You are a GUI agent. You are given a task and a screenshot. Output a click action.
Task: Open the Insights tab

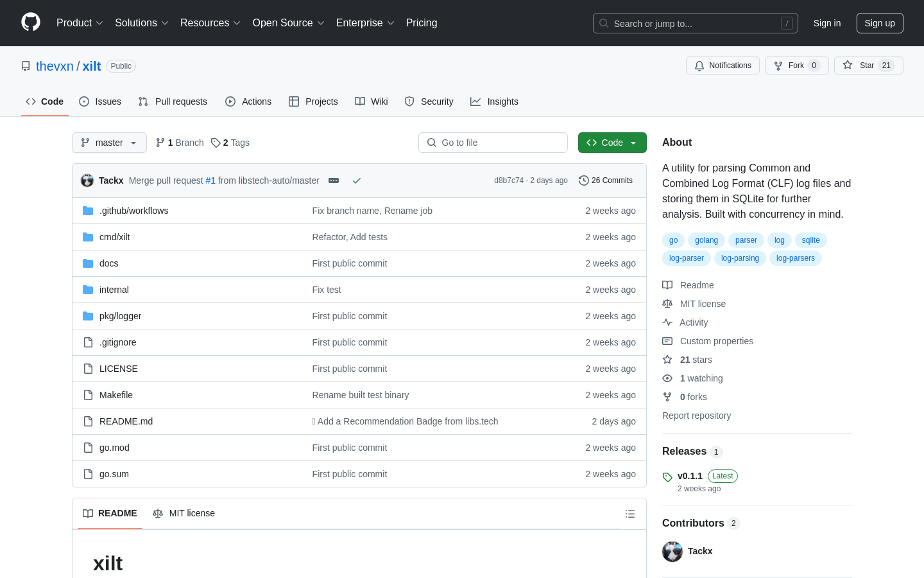(494, 101)
